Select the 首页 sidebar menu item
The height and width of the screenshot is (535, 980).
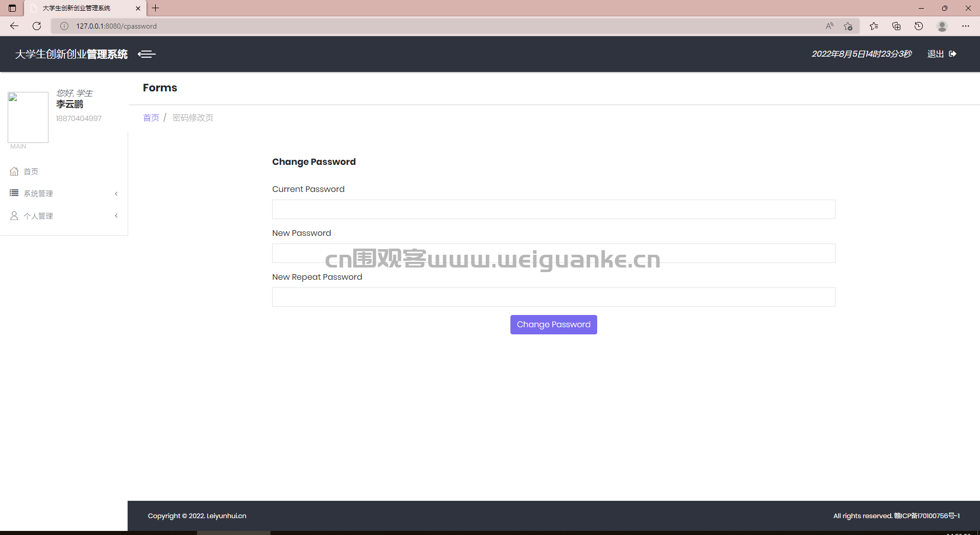64,172
